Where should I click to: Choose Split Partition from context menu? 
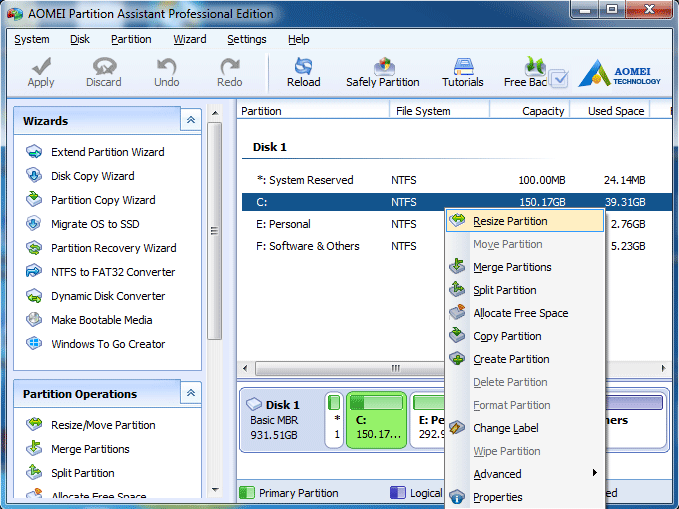(x=525, y=290)
